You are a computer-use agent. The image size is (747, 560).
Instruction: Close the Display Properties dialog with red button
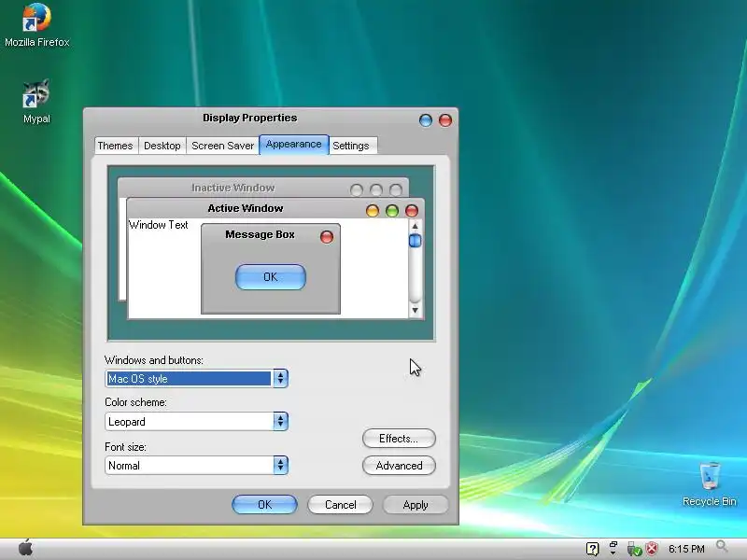[x=445, y=120]
